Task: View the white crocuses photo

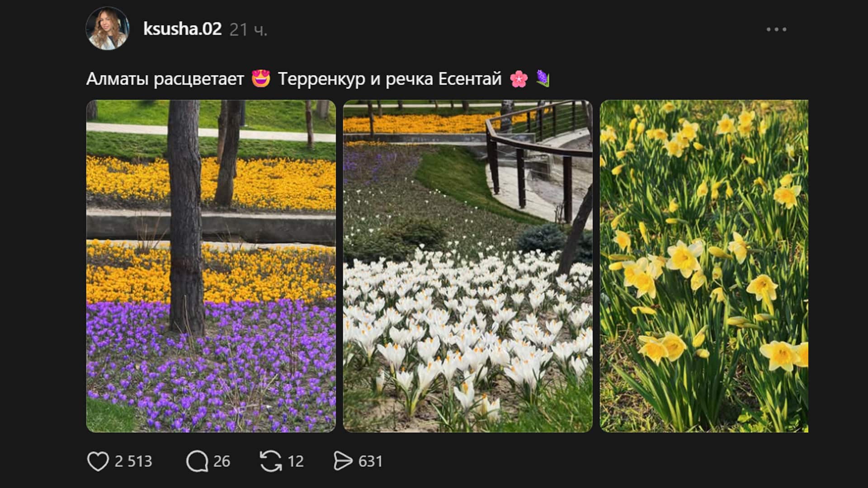Action: tap(467, 266)
